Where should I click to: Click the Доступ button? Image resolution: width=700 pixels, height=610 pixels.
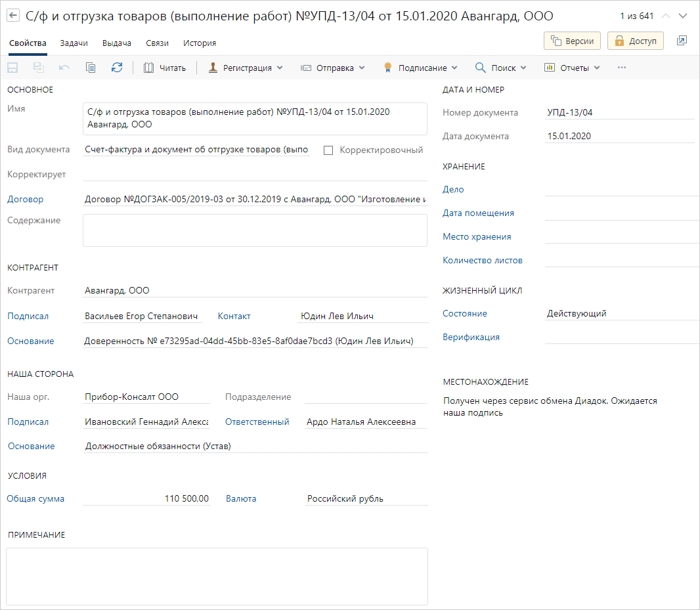click(x=636, y=41)
